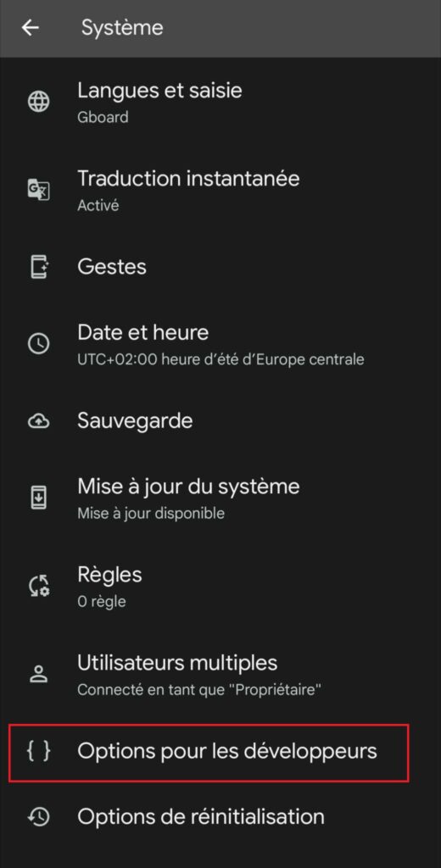Click the person icon for Utilisateurs multiples
The width and height of the screenshot is (441, 868).
pos(39,674)
